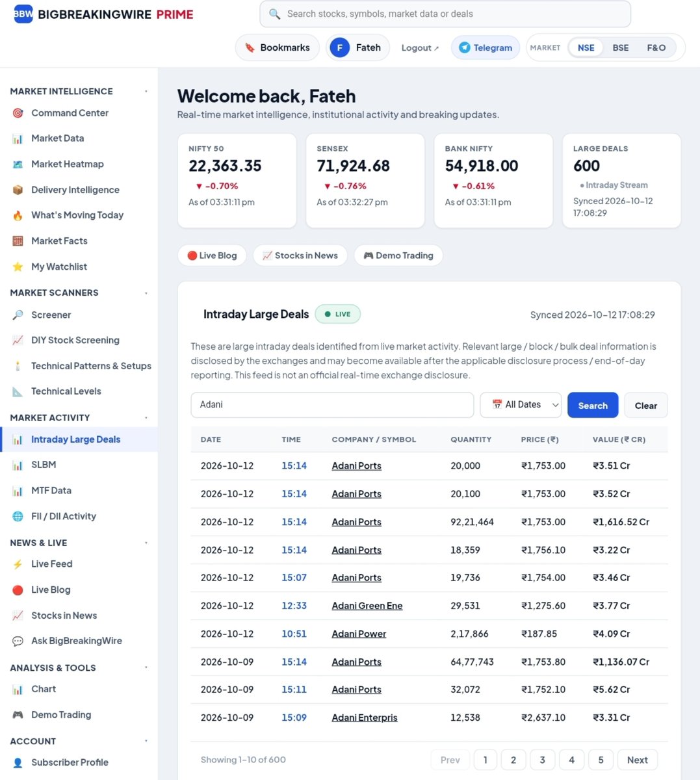The width and height of the screenshot is (700, 780).
Task: Click the Delivery Intelligence box icon
Action: pos(18,190)
